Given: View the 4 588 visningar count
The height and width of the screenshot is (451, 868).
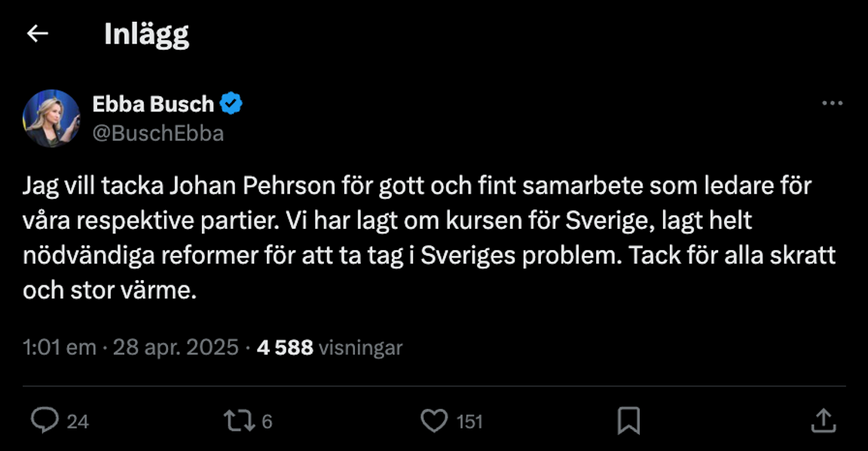Looking at the screenshot, I should [x=329, y=347].
